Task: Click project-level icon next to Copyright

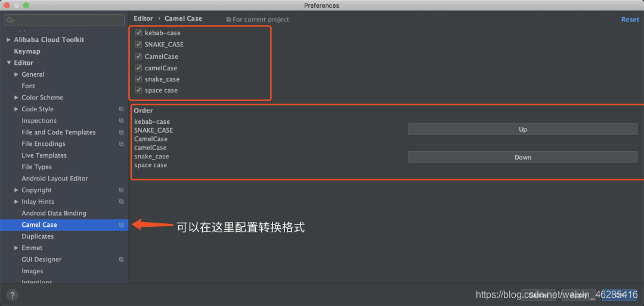Action: [x=121, y=190]
